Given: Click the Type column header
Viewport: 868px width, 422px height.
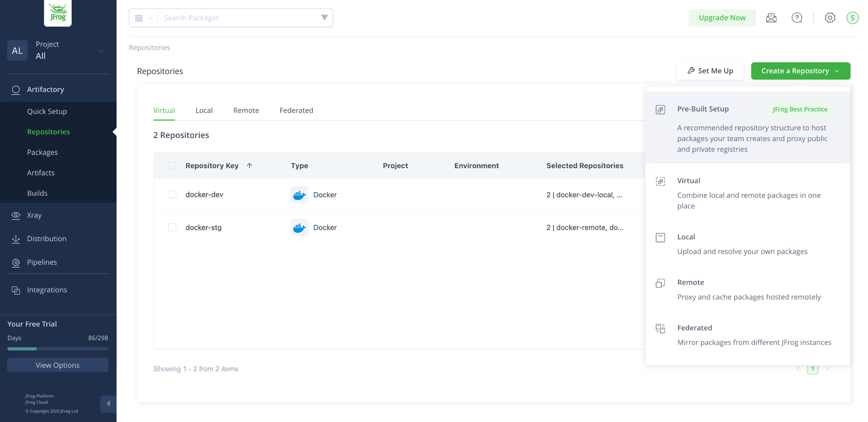Looking at the screenshot, I should (x=299, y=166).
